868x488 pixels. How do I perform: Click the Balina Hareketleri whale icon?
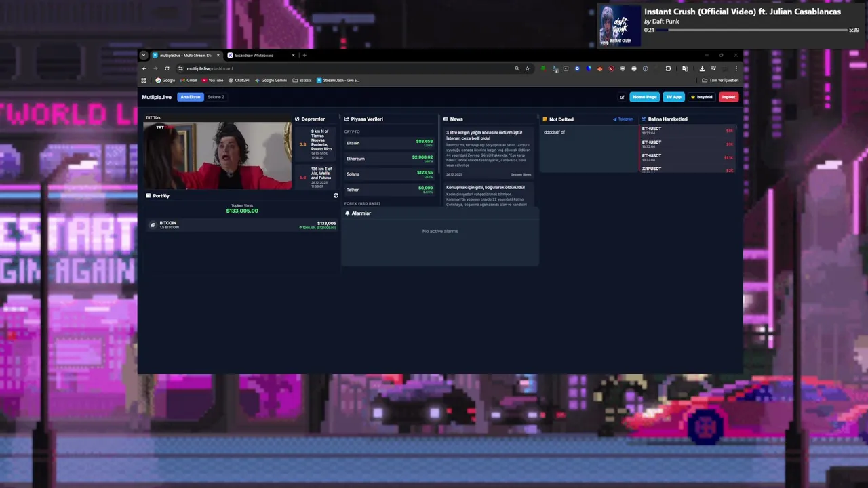pos(644,119)
